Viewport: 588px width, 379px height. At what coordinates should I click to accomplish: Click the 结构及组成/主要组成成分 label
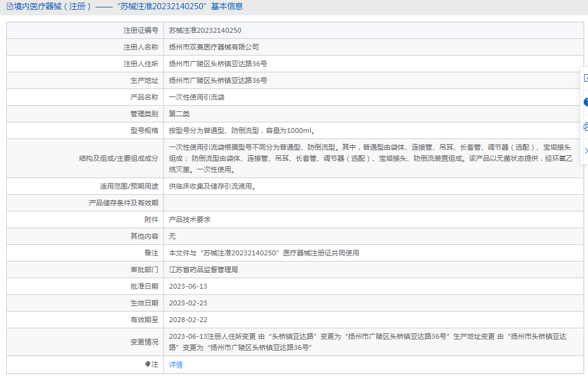coord(118,158)
